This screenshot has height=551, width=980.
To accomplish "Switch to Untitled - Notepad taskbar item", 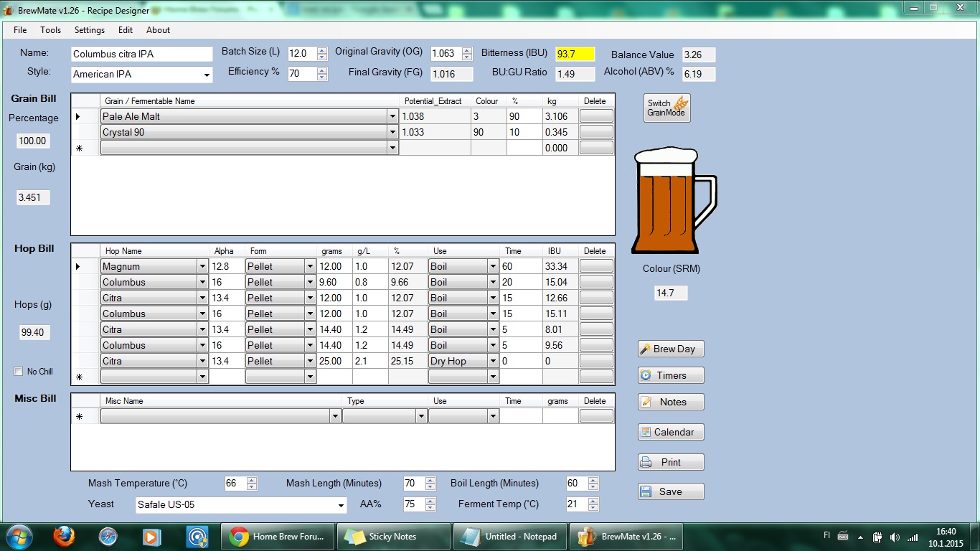I will [509, 536].
